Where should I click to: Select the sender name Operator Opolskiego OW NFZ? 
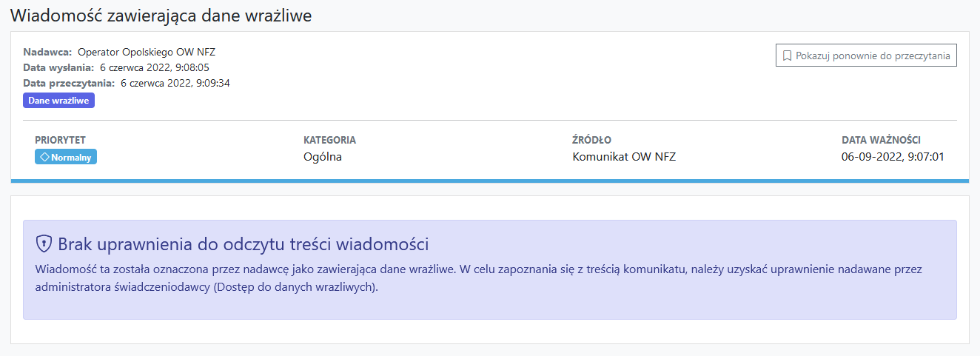[147, 53]
